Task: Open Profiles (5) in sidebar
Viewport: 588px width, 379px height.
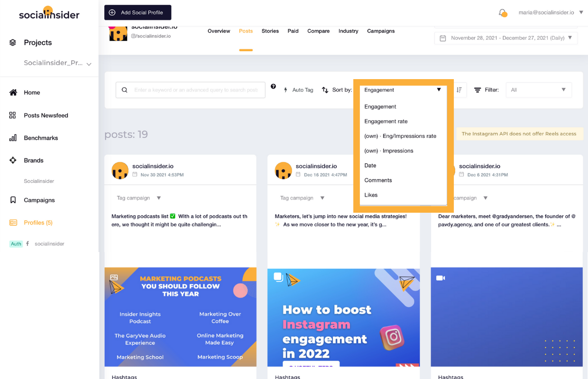Action: coord(38,223)
